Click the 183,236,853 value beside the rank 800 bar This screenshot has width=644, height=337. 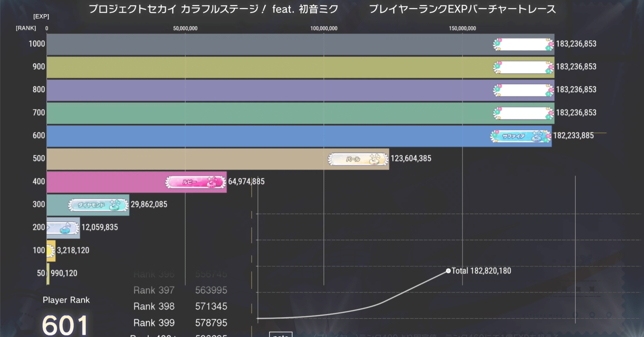576,90
